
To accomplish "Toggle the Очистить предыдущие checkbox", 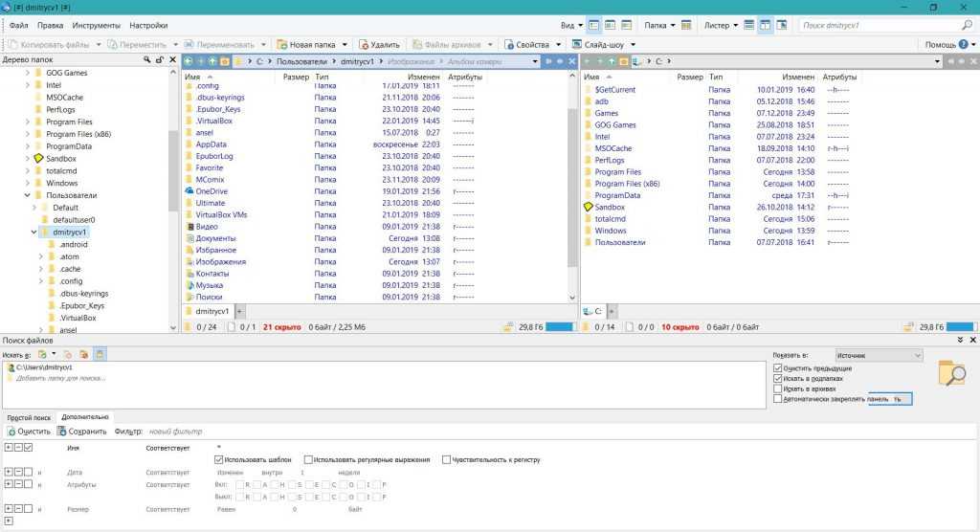I will (x=778, y=367).
